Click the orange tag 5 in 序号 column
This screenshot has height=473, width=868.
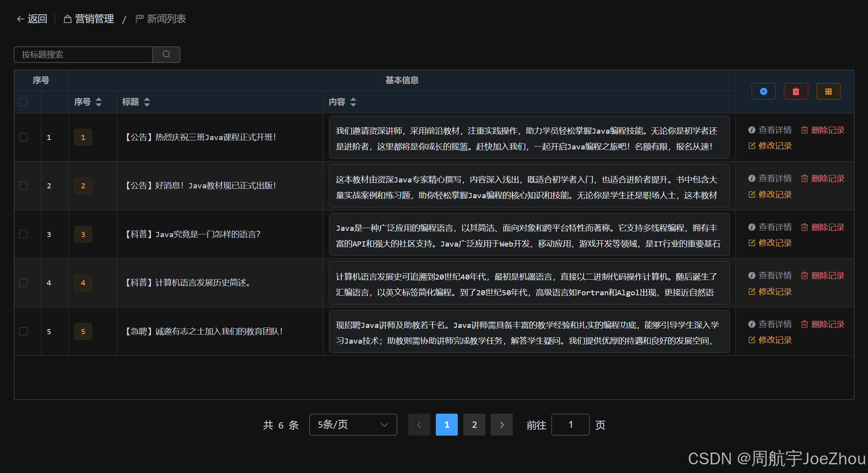pyautogui.click(x=83, y=331)
